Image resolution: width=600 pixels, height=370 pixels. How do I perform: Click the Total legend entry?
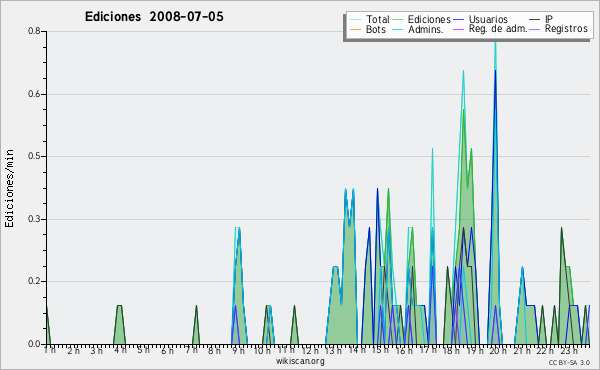(378, 19)
